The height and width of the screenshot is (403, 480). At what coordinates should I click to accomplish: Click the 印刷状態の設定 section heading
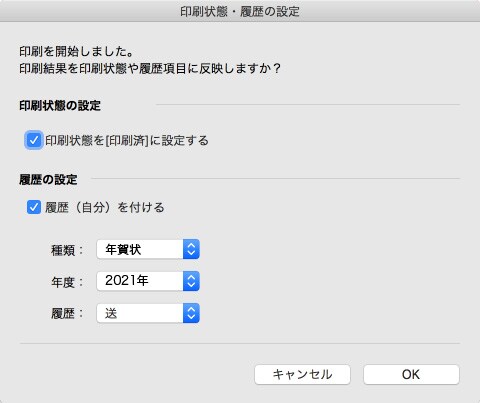(x=60, y=106)
